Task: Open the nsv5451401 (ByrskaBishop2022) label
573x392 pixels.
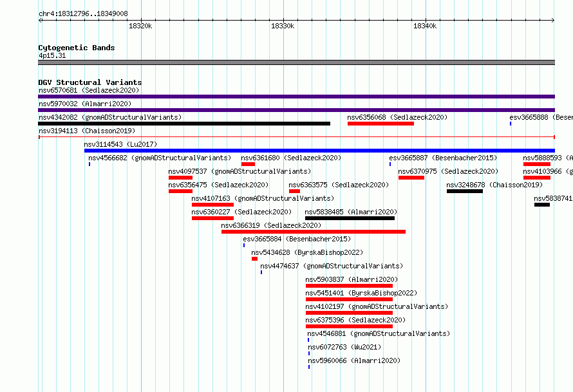Action: pyautogui.click(x=361, y=293)
